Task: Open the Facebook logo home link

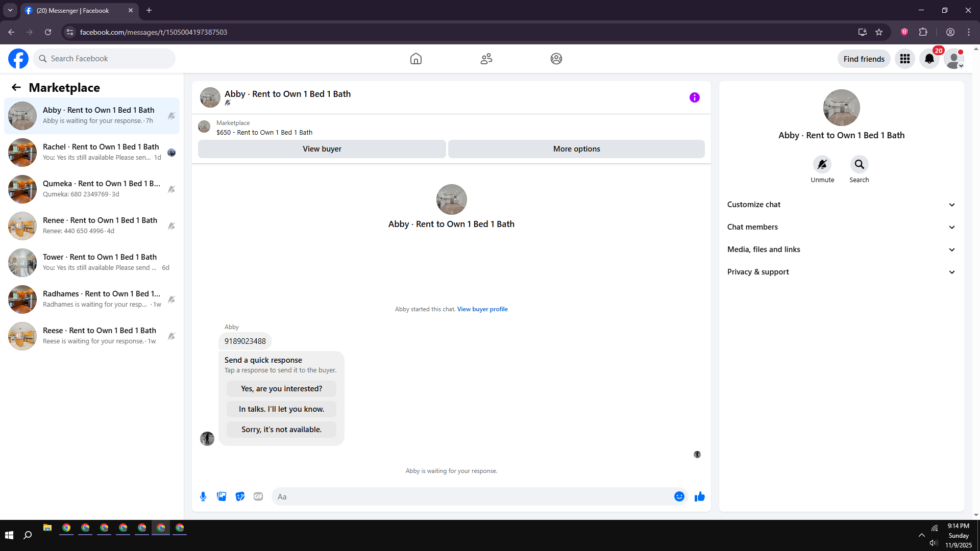Action: tap(18, 59)
